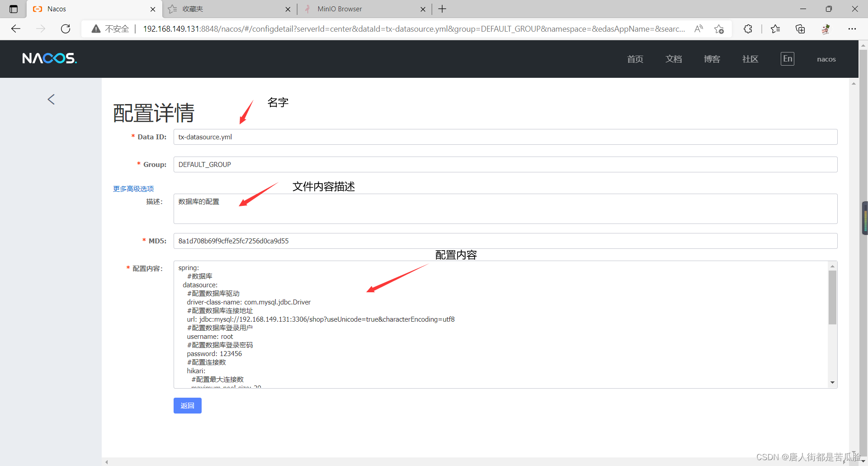This screenshot has width=868, height=466.
Task: Open 博客 in the Nacos header
Action: point(712,59)
